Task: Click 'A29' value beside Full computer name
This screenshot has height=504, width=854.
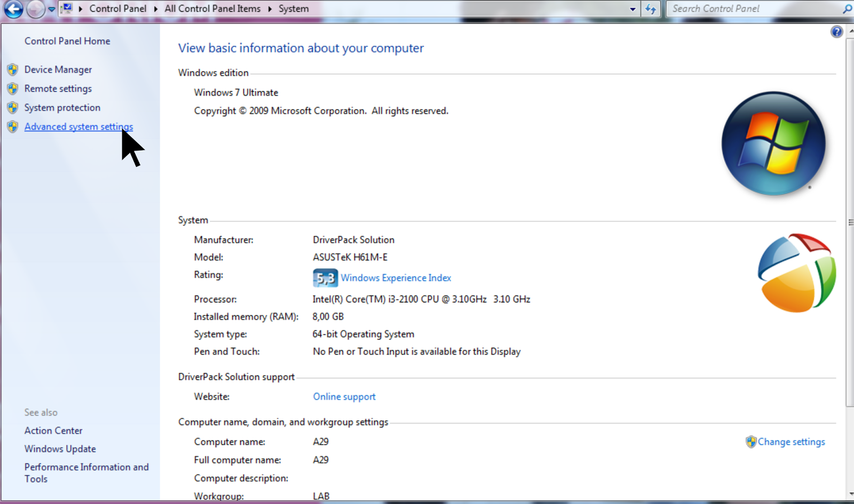Action: pos(321,460)
